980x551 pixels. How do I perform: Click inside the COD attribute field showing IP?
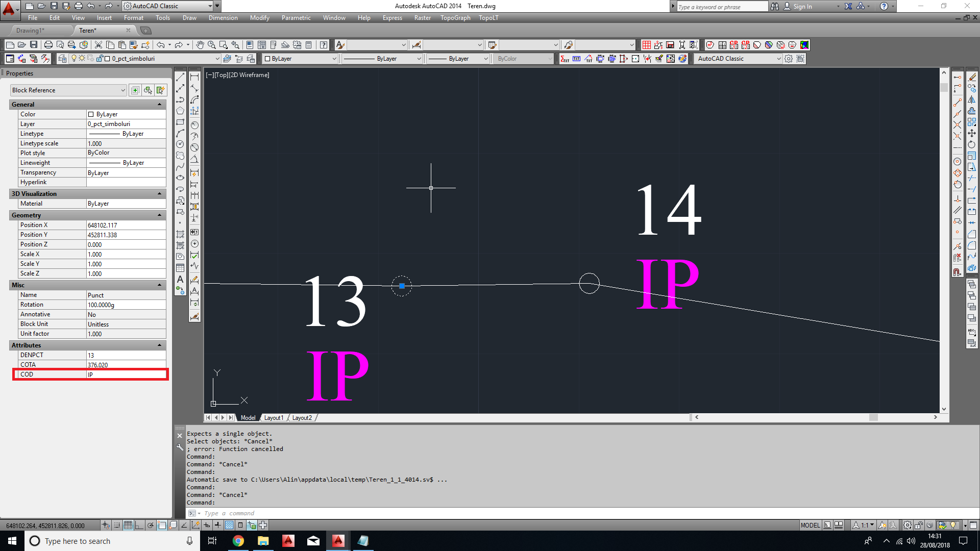126,374
